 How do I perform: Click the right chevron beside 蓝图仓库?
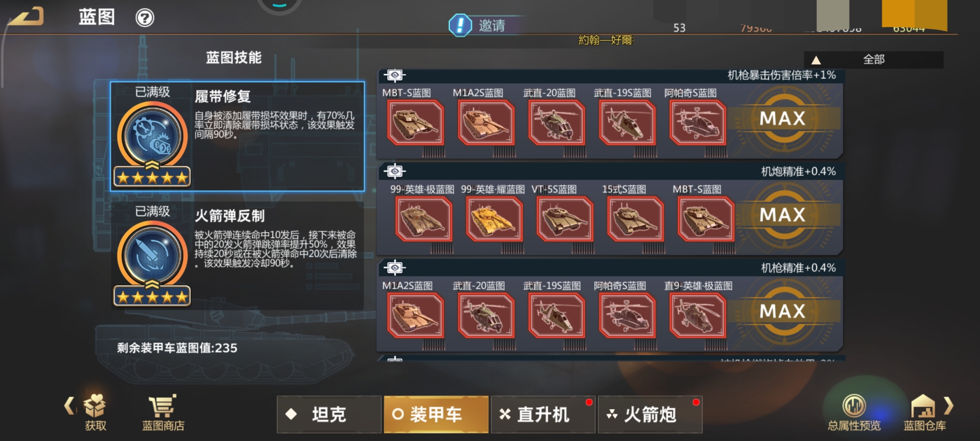click(x=949, y=406)
